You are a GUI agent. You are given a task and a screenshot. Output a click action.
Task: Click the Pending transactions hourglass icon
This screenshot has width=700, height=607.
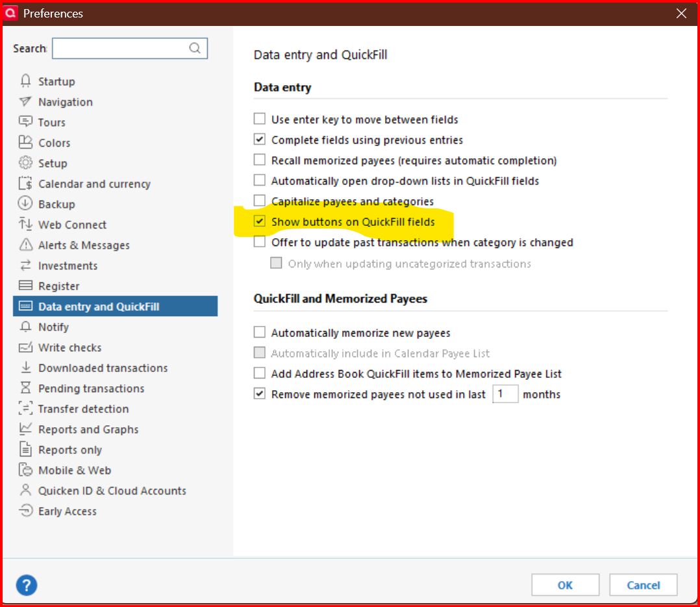[25, 388]
